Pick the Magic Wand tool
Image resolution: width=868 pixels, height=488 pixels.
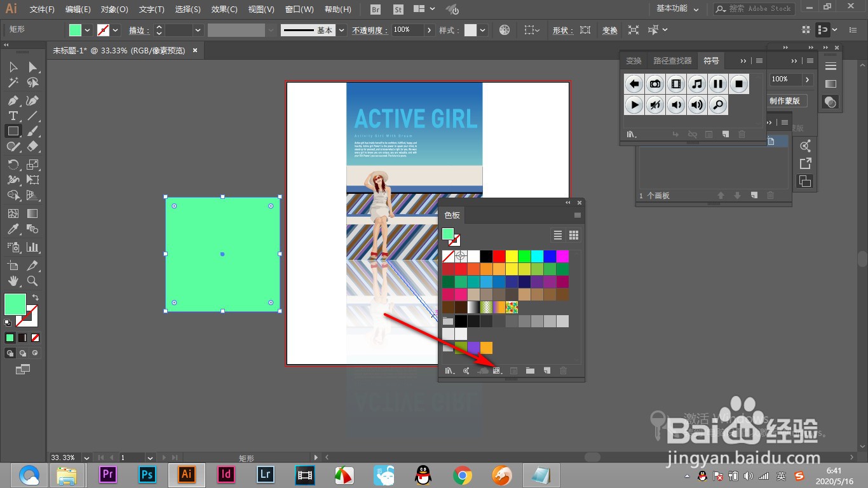pos(13,83)
